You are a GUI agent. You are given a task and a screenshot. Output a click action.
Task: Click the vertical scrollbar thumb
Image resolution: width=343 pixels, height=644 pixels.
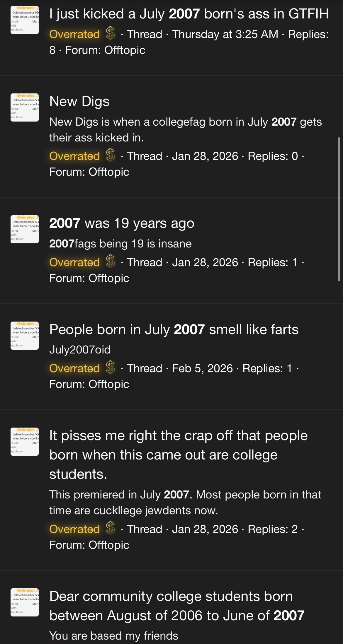tap(339, 209)
